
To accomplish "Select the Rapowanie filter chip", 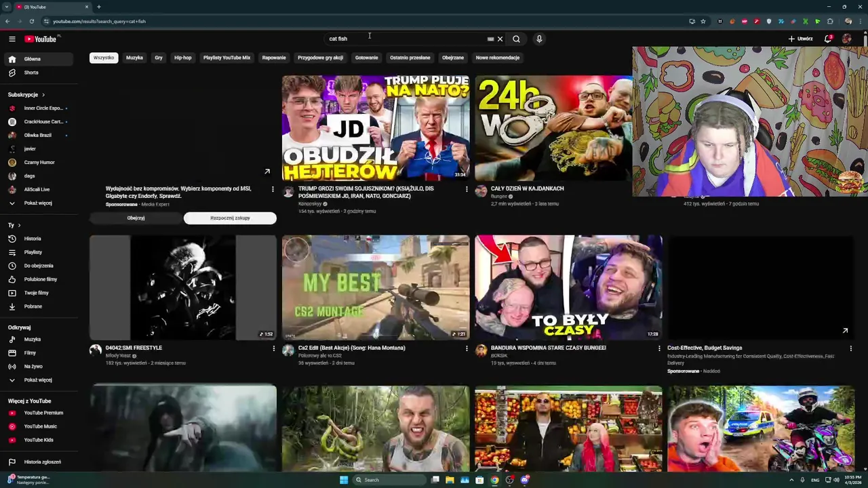I will (x=274, y=58).
